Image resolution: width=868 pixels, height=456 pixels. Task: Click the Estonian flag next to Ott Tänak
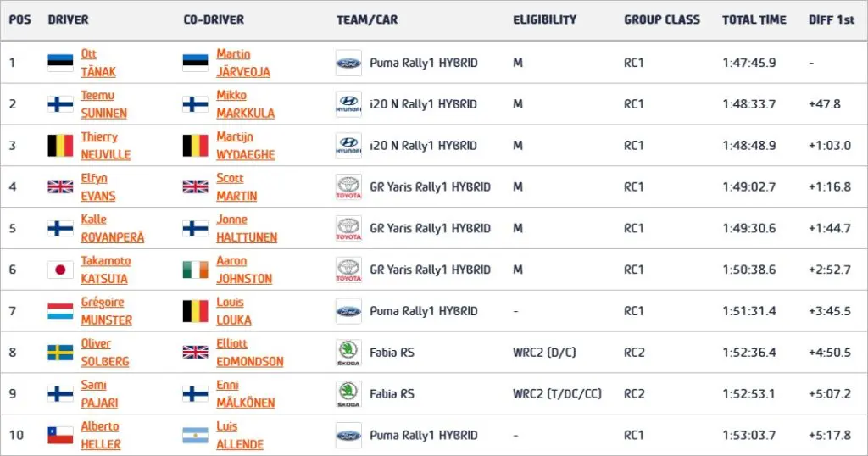point(60,63)
